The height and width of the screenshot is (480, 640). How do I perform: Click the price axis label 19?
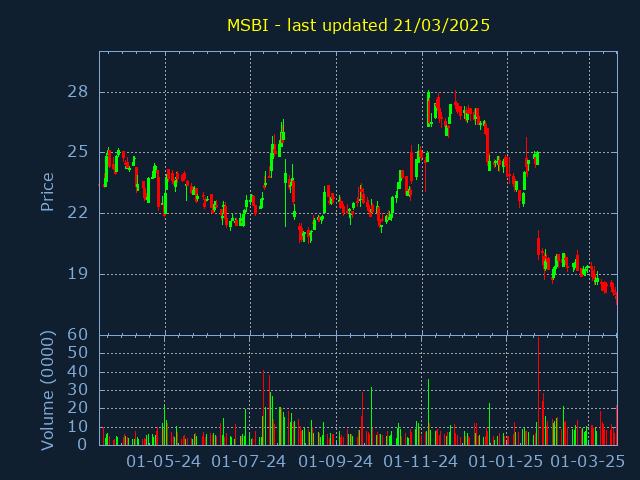click(78, 273)
